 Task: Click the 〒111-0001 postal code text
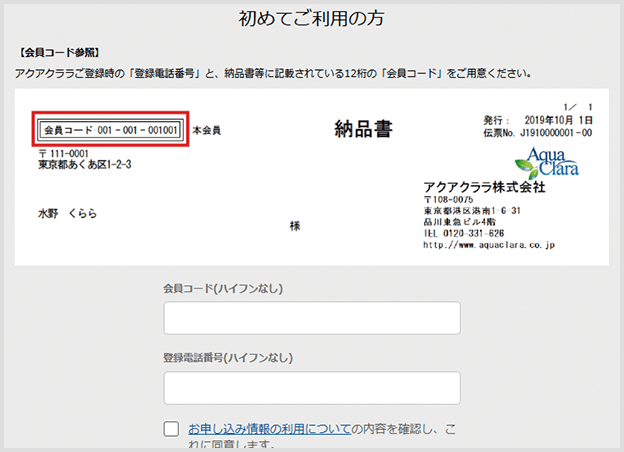point(64,153)
